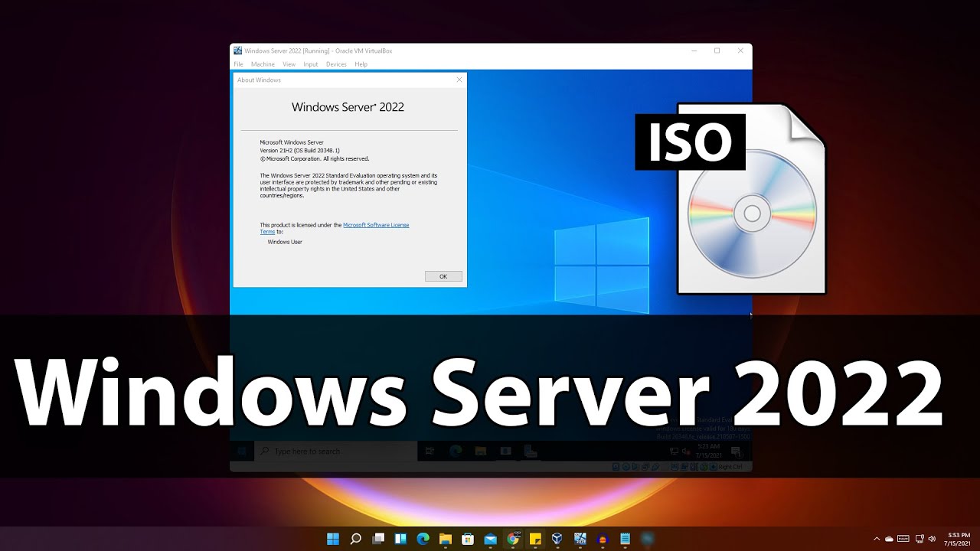The height and width of the screenshot is (551, 980).
Task: Click OK in the About Windows dialog
Action: pyautogui.click(x=443, y=276)
